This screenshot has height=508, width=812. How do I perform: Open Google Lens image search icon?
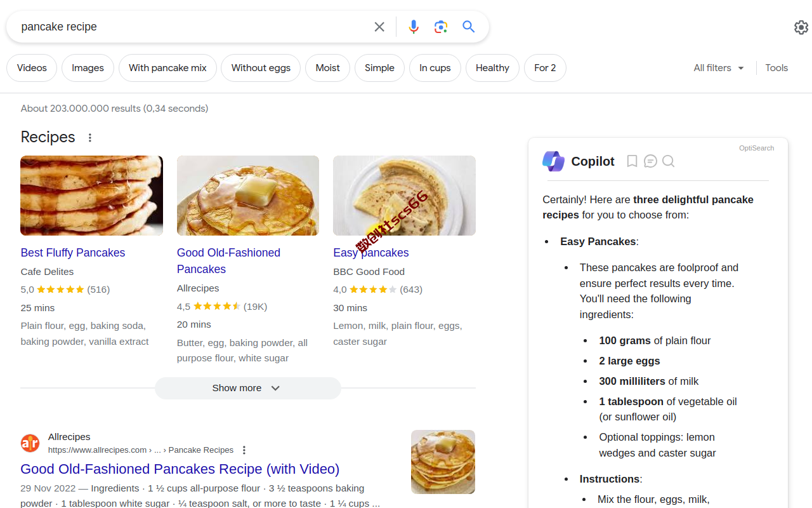point(441,27)
